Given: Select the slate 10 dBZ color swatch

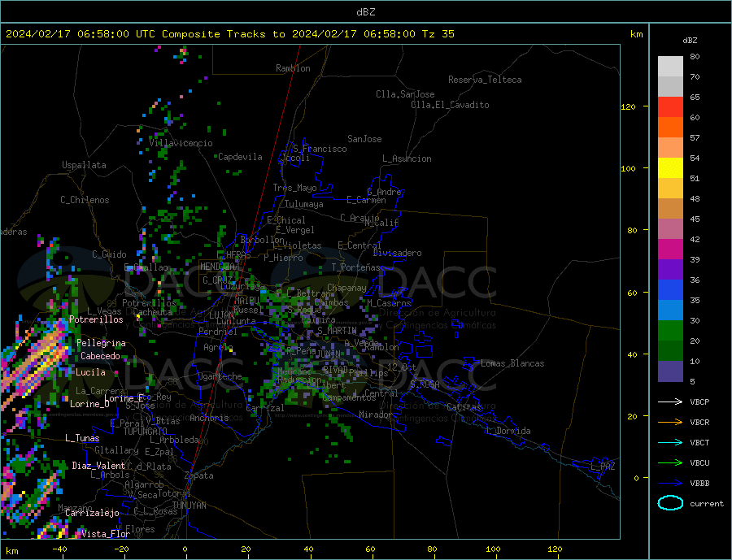Looking at the screenshot, I should 670,371.
